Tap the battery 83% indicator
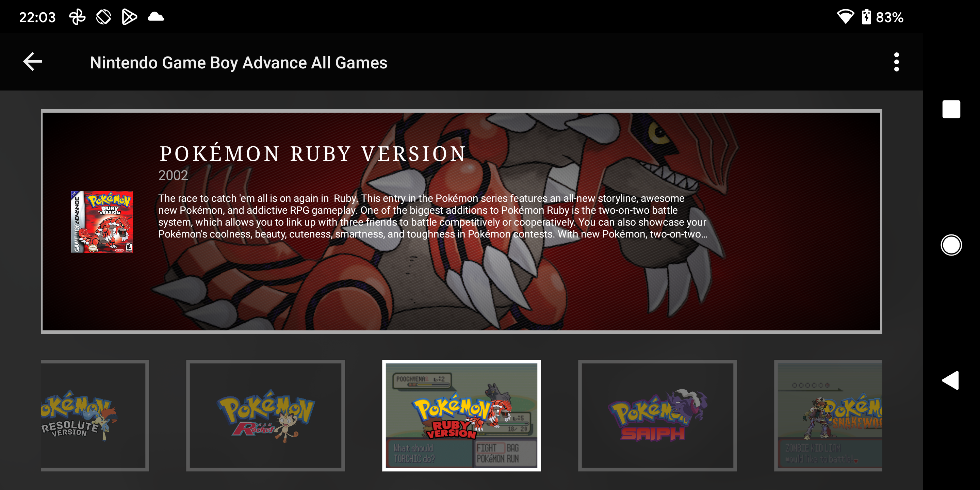Viewport: 980px width, 490px height. tap(882, 17)
